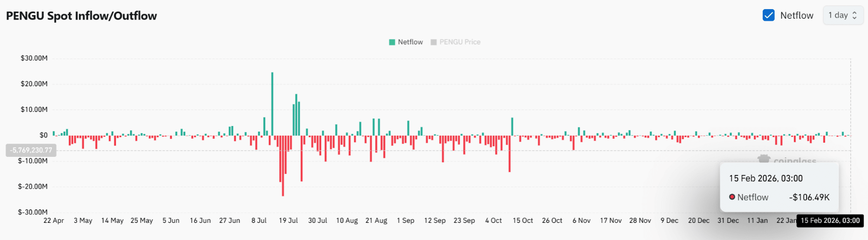The width and height of the screenshot is (868, 240).
Task: Uncheck the Netflow checkbox
Action: coord(768,15)
